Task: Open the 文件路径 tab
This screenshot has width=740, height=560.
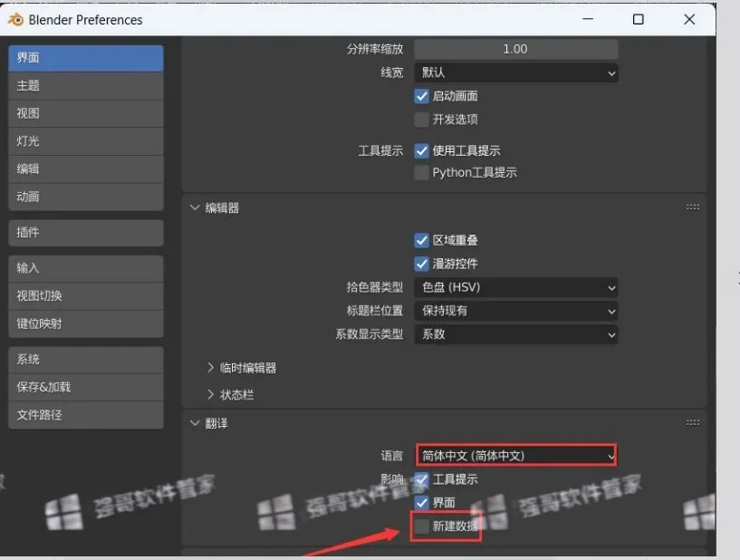Action: (86, 415)
